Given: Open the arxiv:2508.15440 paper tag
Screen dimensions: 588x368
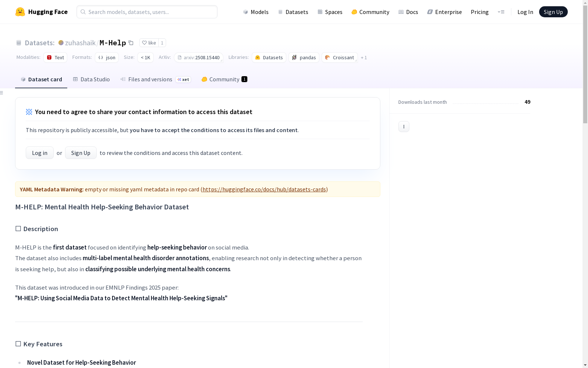Looking at the screenshot, I should [x=198, y=57].
